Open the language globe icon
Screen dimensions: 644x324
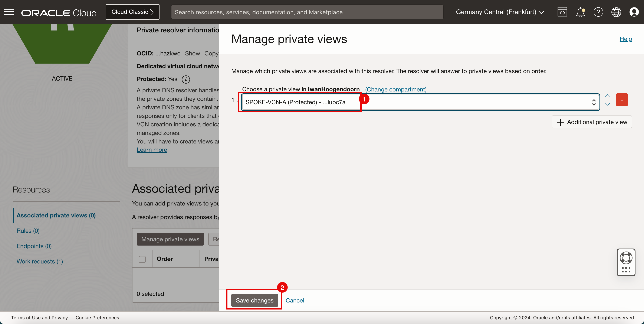(616, 12)
